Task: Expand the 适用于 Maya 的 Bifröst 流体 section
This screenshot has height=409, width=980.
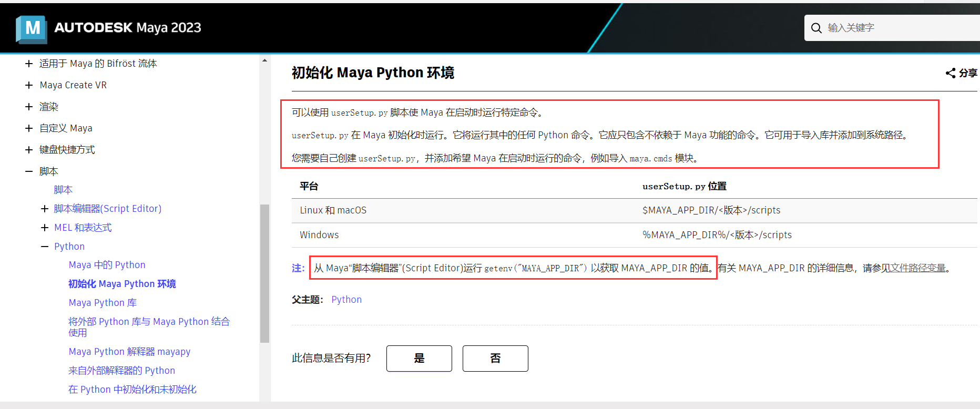Action: 29,64
